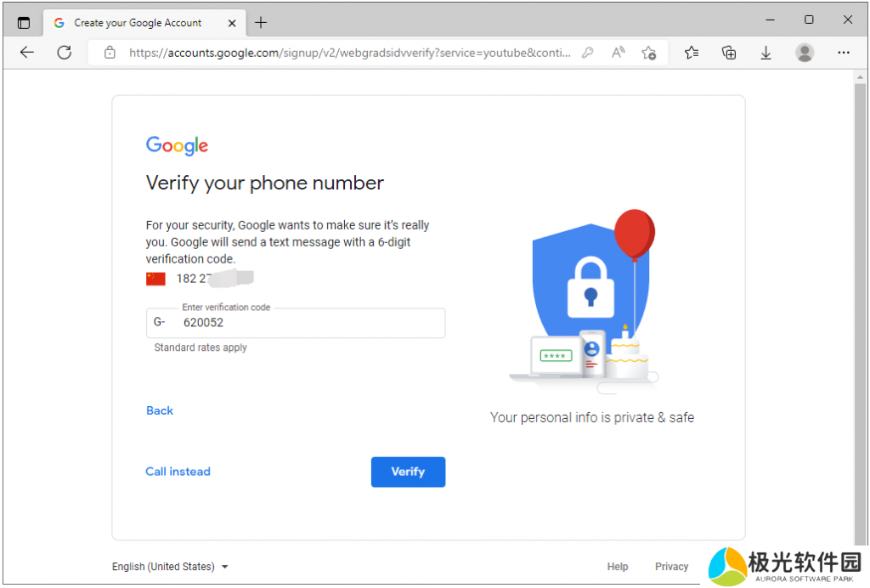The image size is (870, 588).
Task: Click the Call instead link
Action: [x=178, y=472]
